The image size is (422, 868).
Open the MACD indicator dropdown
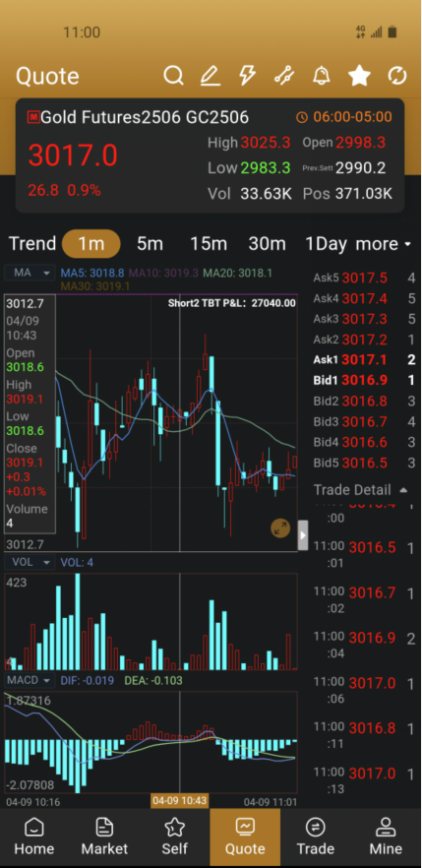(x=30, y=680)
